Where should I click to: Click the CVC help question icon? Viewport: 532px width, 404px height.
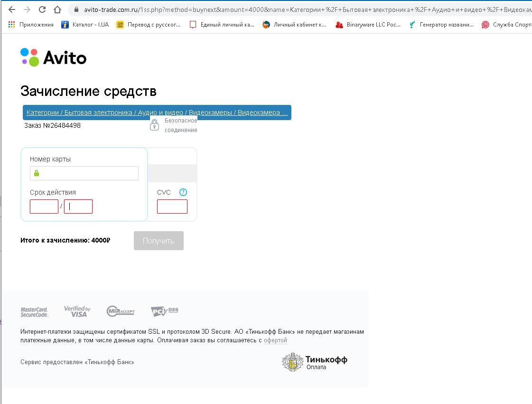(183, 192)
